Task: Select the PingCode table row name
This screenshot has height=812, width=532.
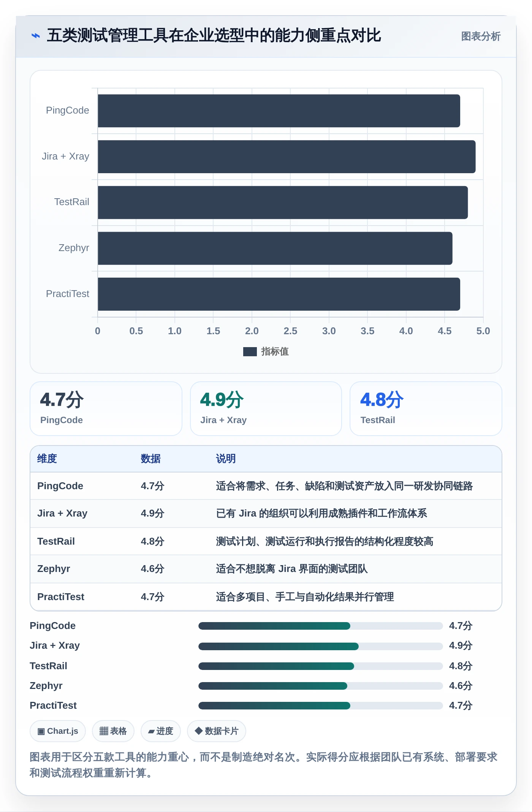Action: 60,486
